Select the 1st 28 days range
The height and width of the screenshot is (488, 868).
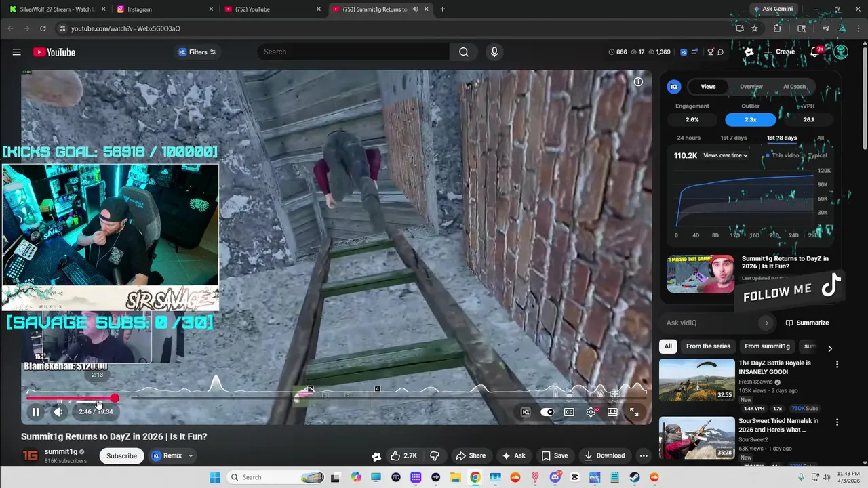click(x=782, y=138)
